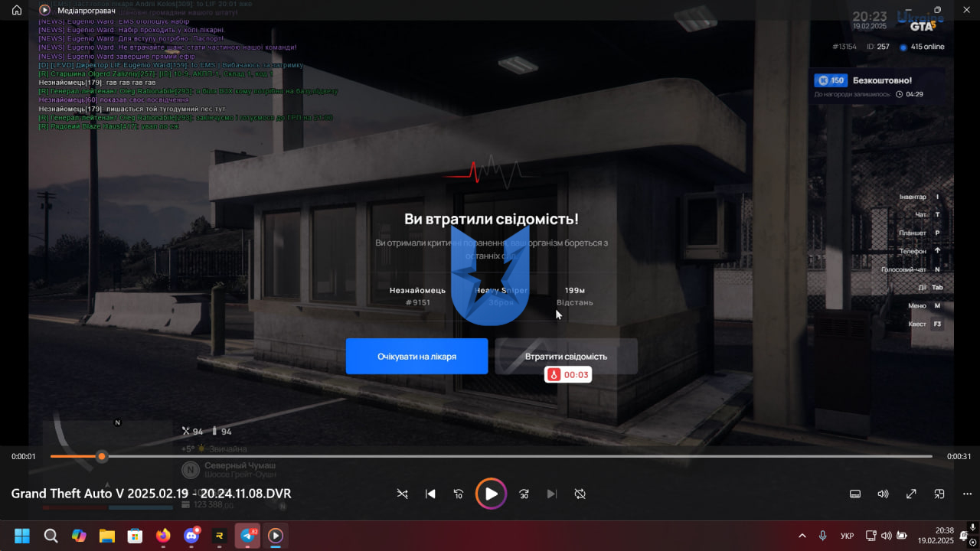The height and width of the screenshot is (551, 980).
Task: Open Firefox from the taskbar
Action: tap(163, 536)
